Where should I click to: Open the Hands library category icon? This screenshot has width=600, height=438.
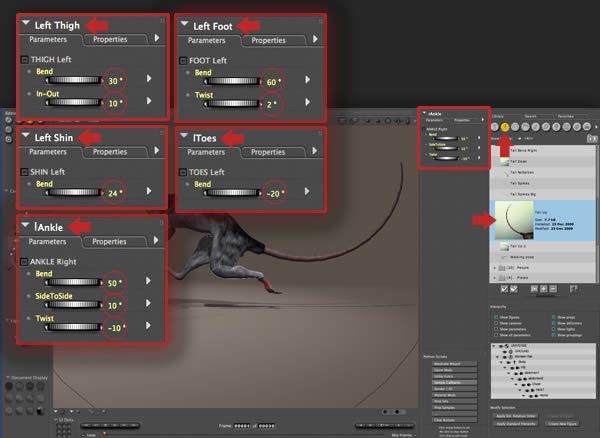click(536, 127)
